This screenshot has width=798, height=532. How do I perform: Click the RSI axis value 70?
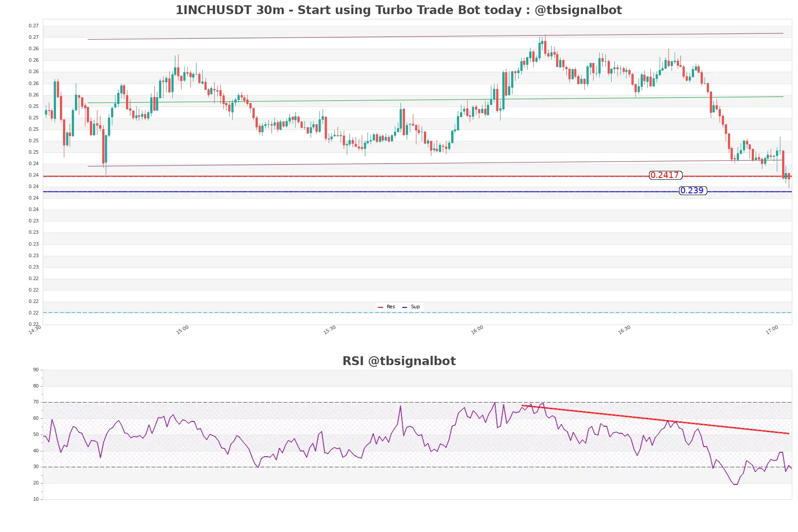point(36,402)
